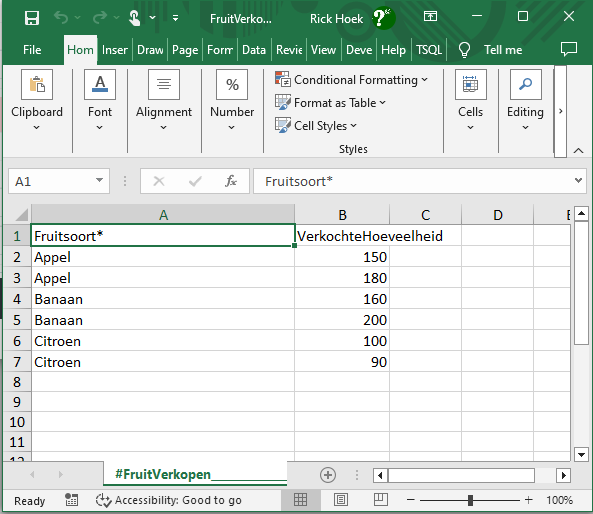This screenshot has height=514, width=593.
Task: Click the Touch/Mouse mode hand icon
Action: 134,18
